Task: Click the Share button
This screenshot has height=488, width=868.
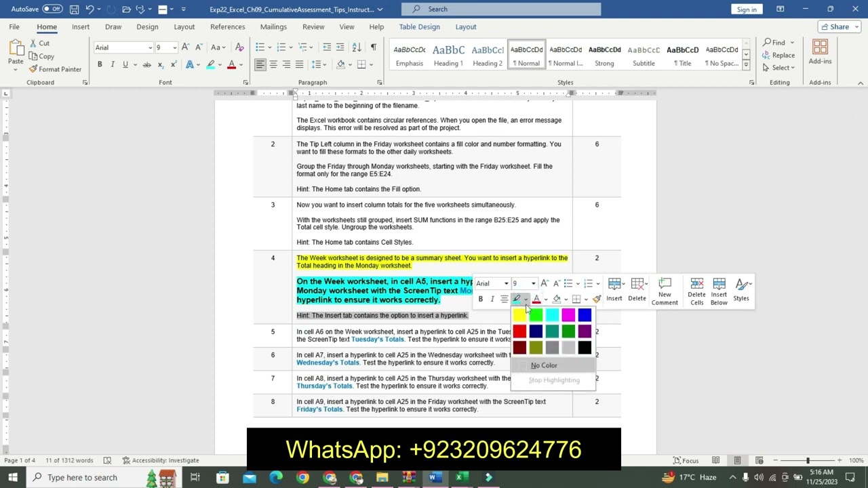Action: (839, 27)
